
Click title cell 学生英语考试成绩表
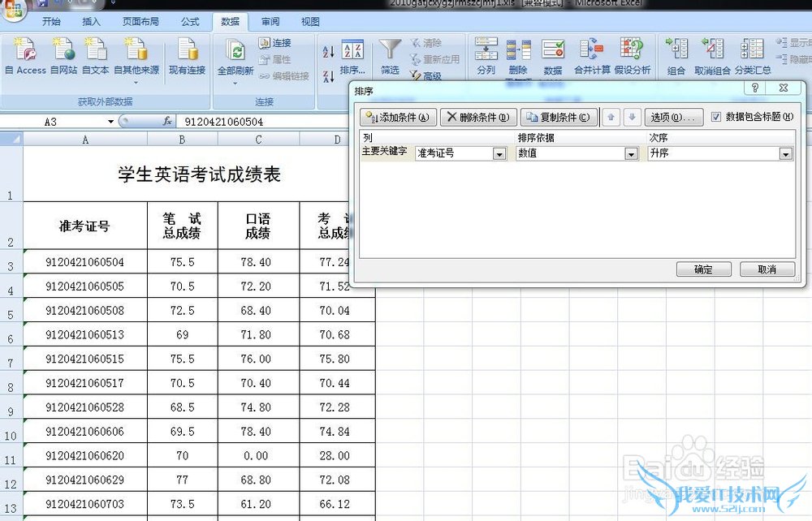(x=200, y=174)
